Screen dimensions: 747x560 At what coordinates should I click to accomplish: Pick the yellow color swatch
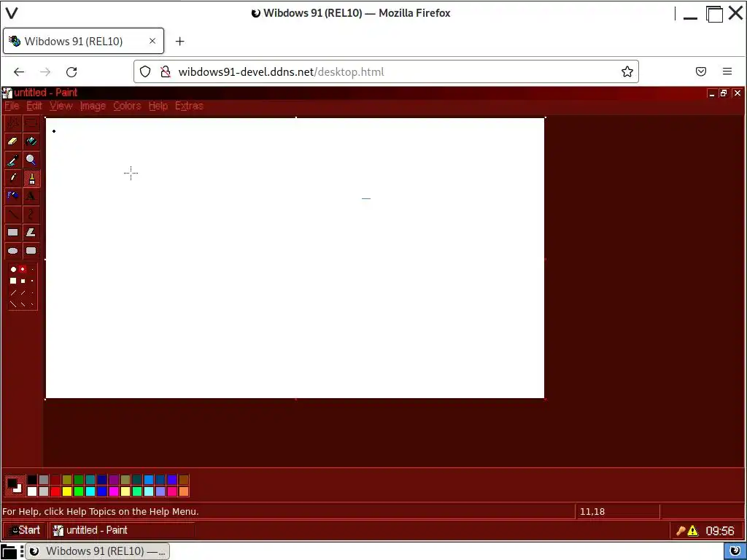pos(67,491)
